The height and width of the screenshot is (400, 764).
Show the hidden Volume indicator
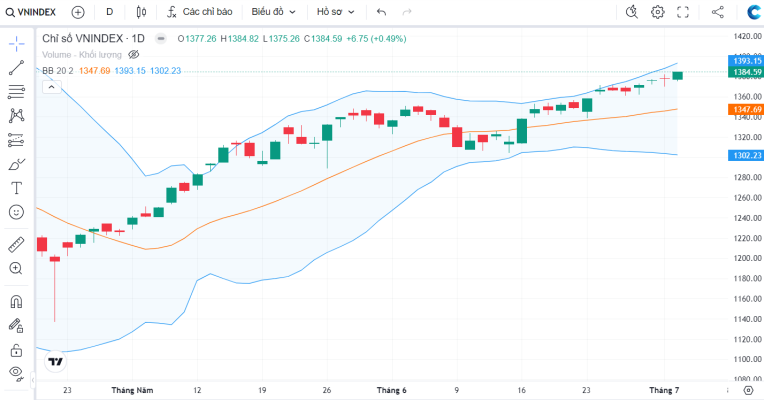134,55
